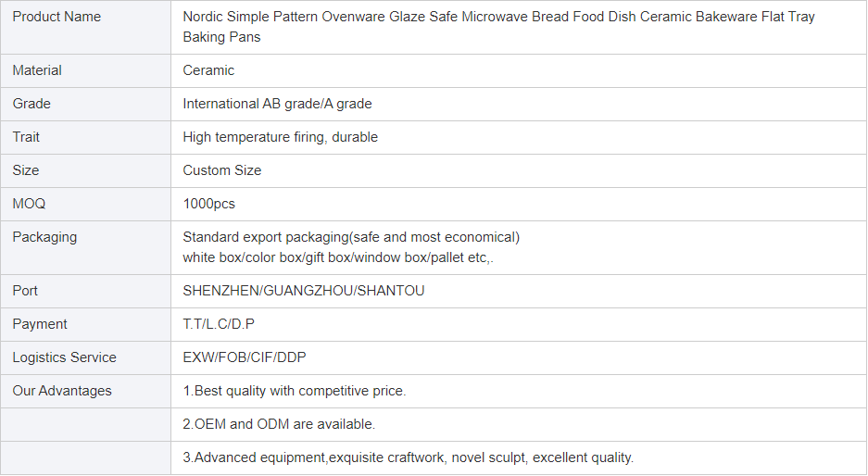
Task: Click the Ceramic material value
Action: pos(208,70)
